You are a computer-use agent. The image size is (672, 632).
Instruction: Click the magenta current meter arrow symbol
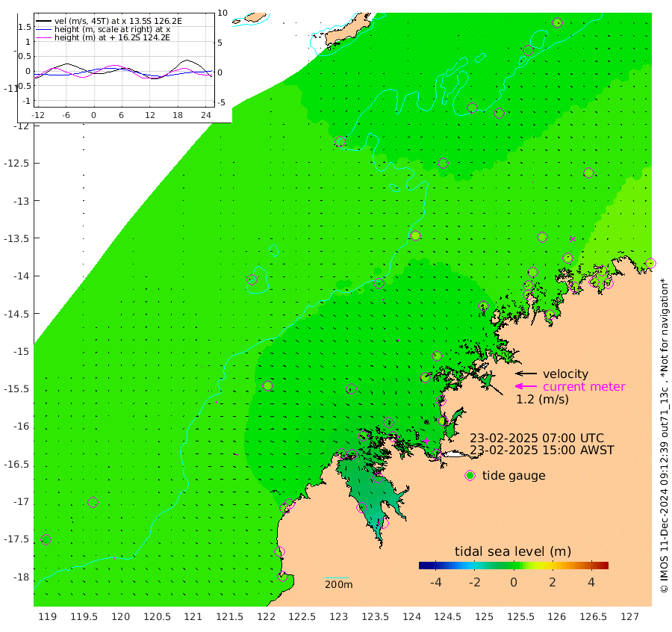point(526,386)
